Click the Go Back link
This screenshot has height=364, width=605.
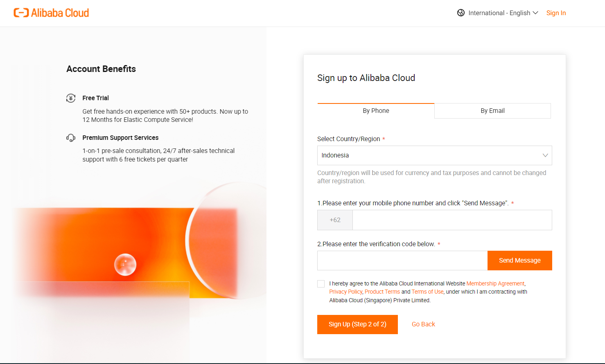tap(423, 324)
